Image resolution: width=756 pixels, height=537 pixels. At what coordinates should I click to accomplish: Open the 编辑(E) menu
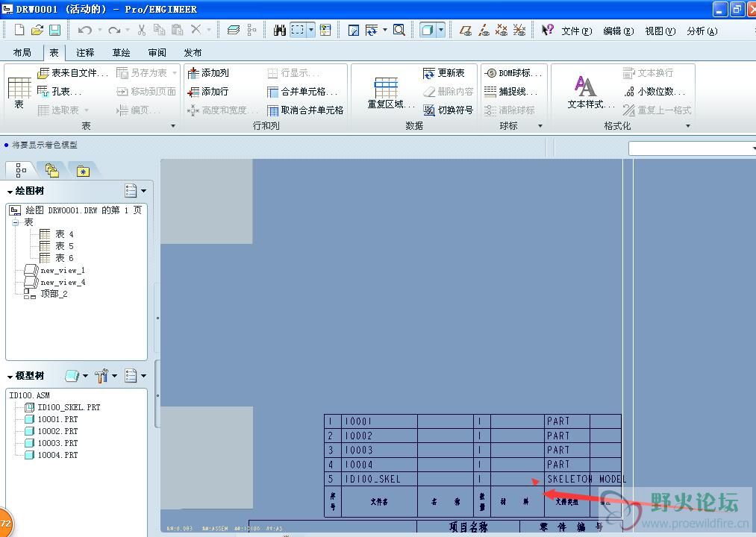click(x=618, y=31)
